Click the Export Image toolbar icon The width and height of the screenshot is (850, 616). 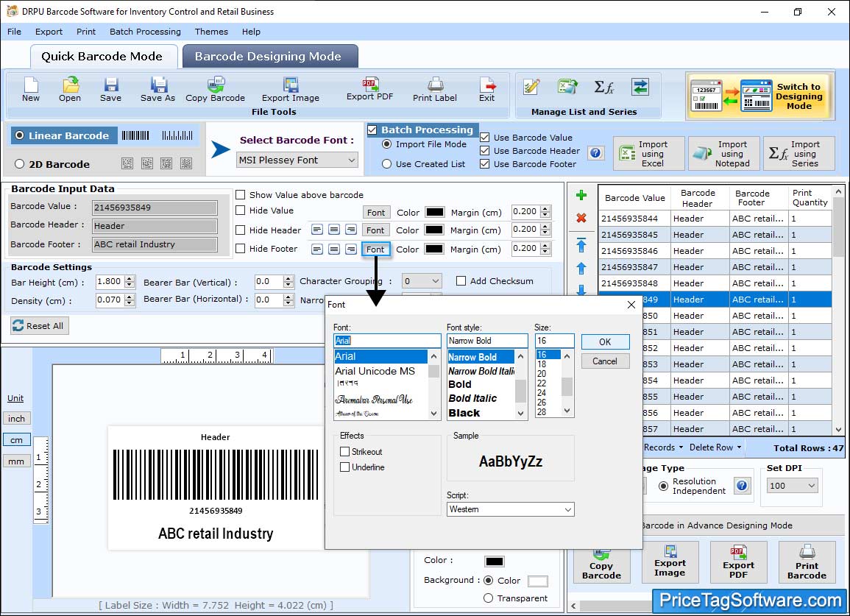291,89
